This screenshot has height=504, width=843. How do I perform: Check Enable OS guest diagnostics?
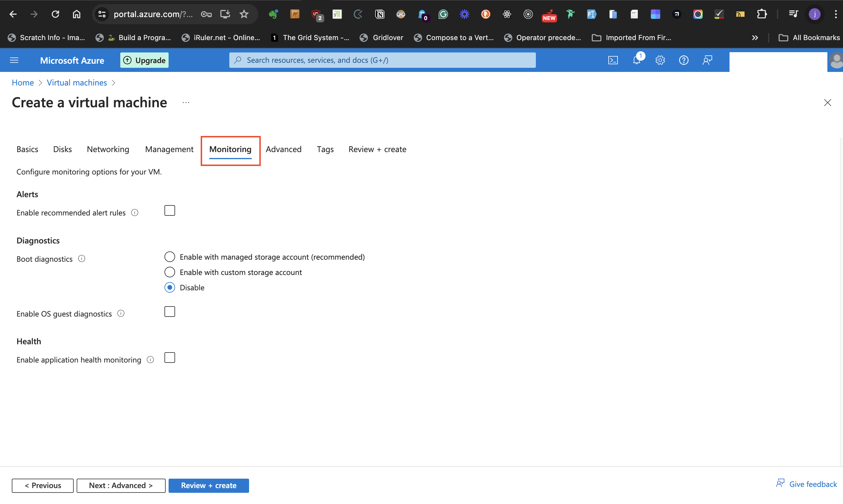169,311
